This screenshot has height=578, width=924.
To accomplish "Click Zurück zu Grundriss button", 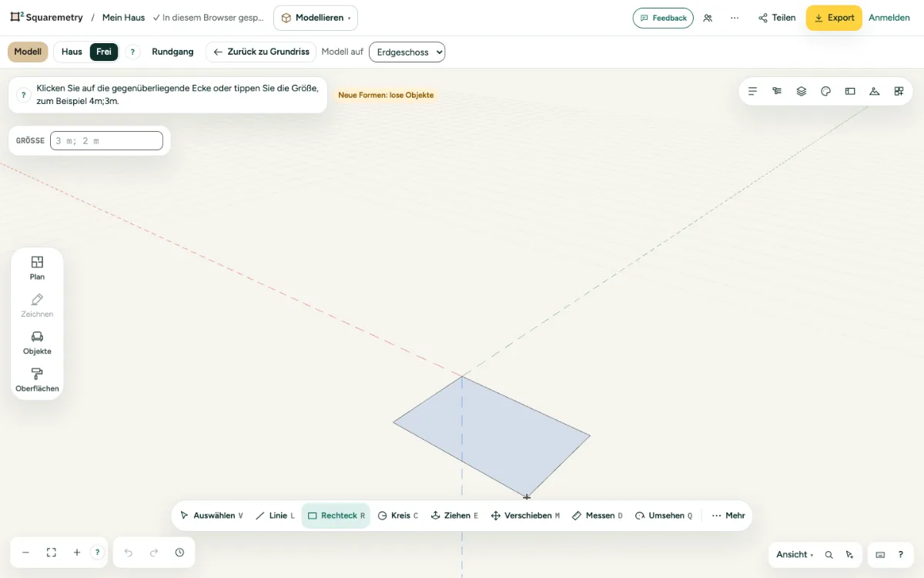I will point(261,52).
